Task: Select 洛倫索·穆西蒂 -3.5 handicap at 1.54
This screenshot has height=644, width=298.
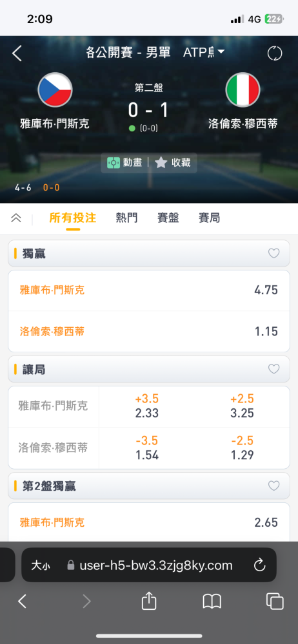Action: click(x=147, y=448)
